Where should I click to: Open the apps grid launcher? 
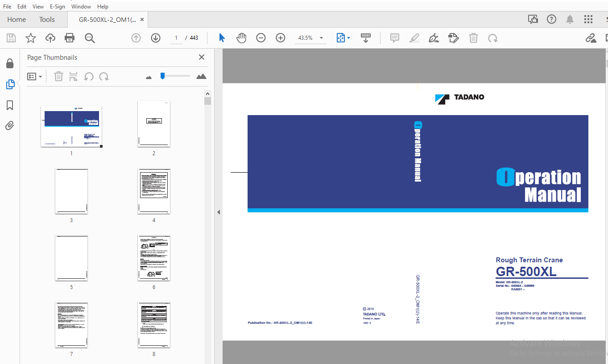coord(588,19)
